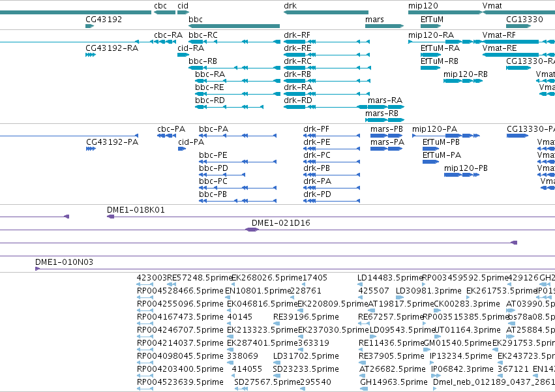
Task: Click transcript bbc-RB
Action: [234, 68]
